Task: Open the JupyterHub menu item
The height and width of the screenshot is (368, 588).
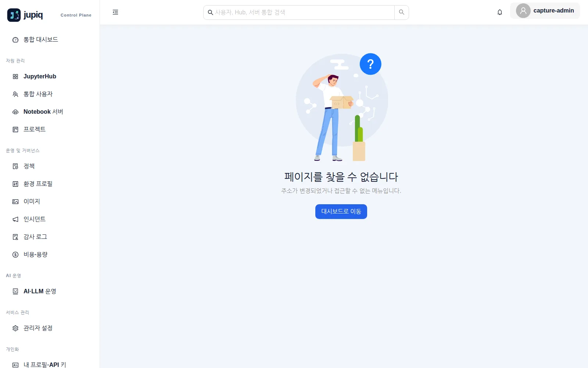Action: click(x=50, y=77)
